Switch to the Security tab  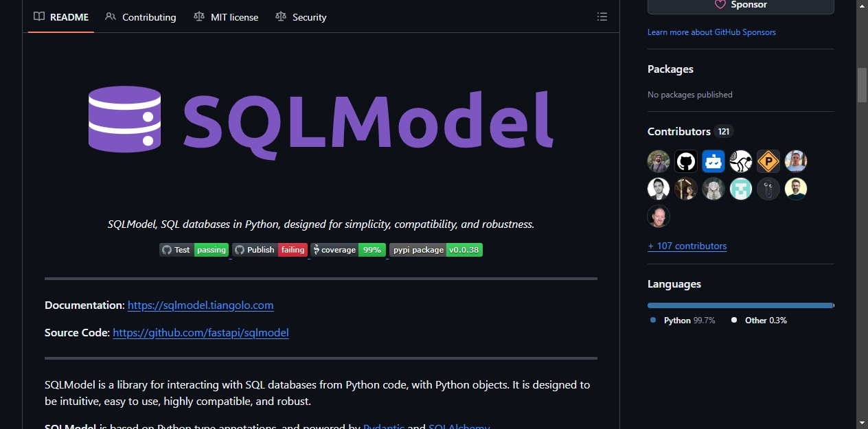301,17
